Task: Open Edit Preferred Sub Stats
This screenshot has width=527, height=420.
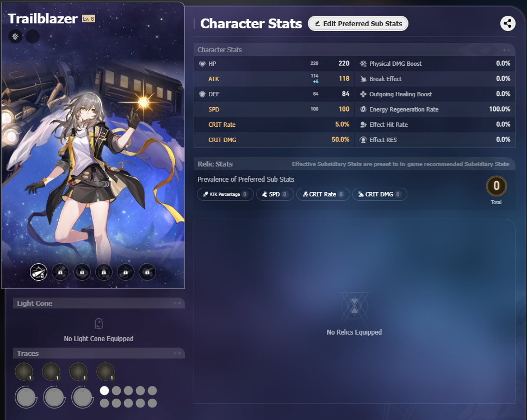Action: (358, 23)
